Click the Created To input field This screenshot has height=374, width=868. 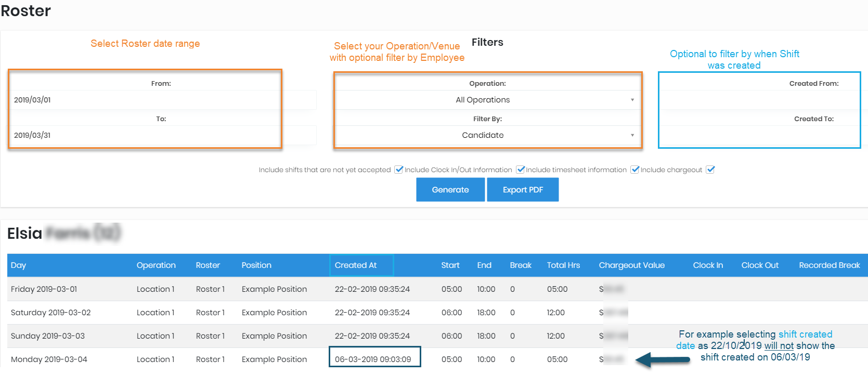click(759, 135)
